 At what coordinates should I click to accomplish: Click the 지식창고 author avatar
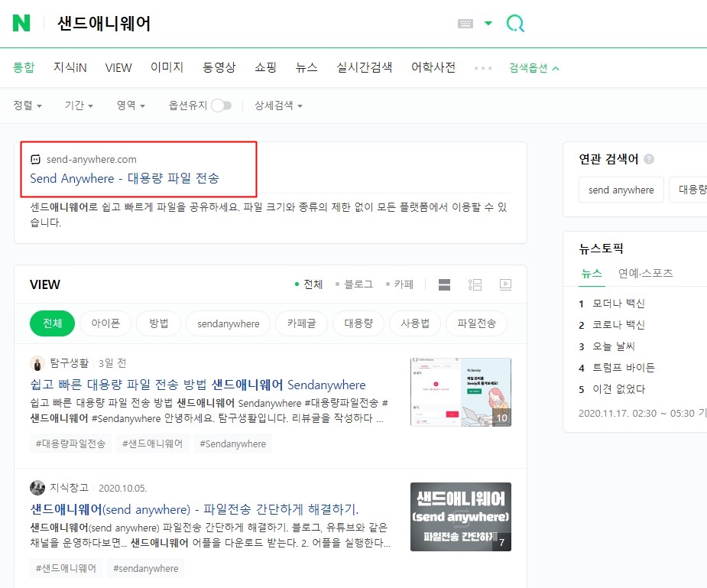[x=37, y=487]
